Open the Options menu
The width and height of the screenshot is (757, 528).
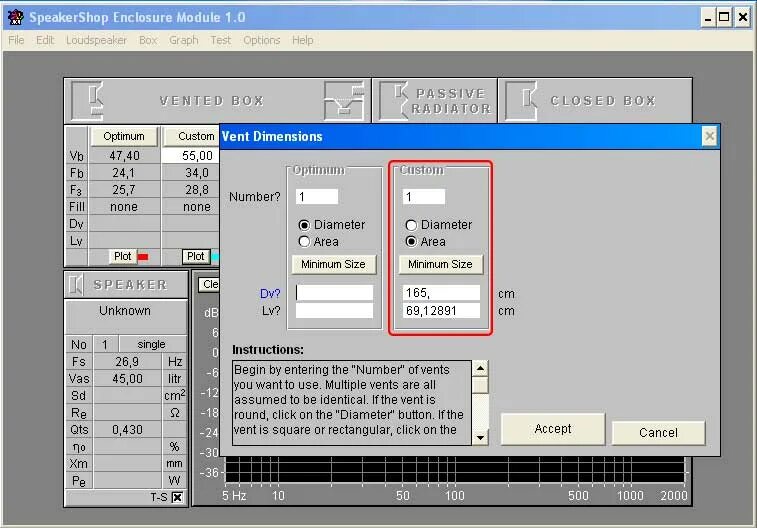[x=262, y=40]
